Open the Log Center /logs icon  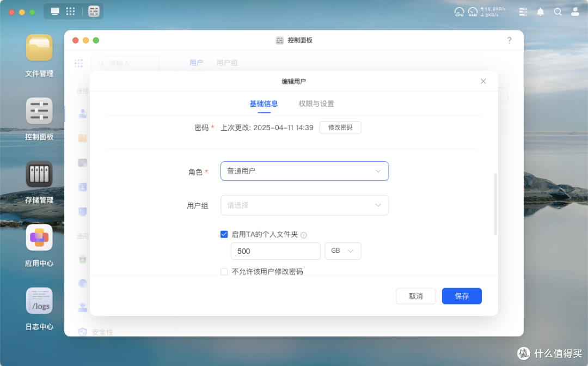click(39, 301)
